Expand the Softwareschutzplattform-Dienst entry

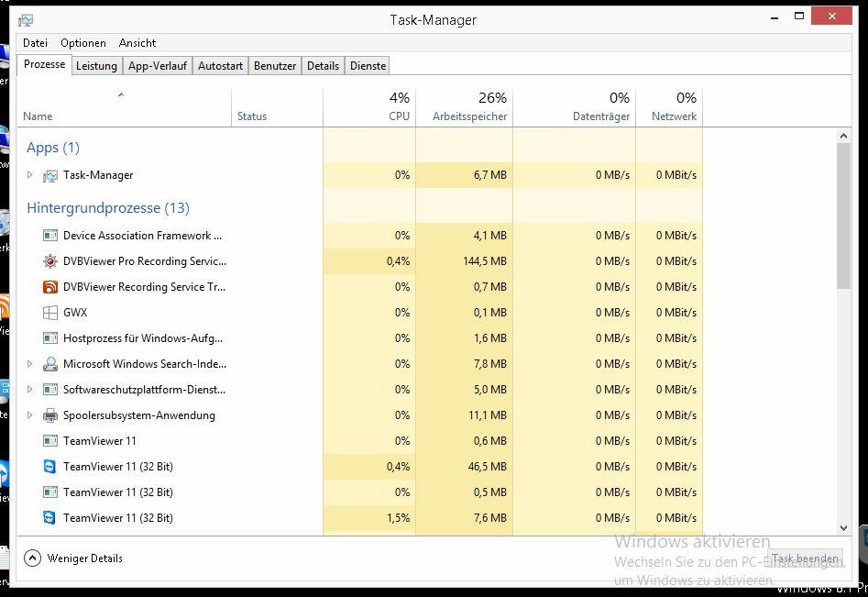tap(30, 390)
